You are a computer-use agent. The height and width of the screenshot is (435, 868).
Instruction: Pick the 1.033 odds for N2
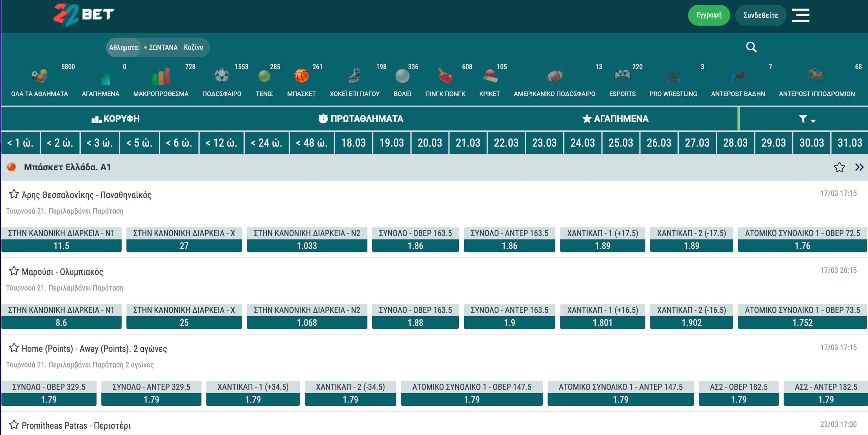(x=307, y=246)
